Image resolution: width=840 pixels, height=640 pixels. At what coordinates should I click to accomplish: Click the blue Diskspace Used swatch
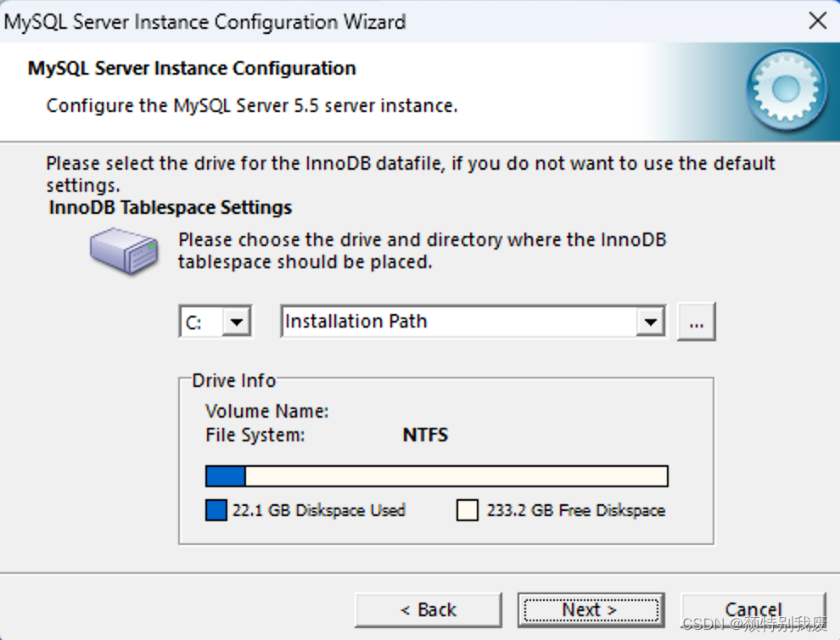click(x=216, y=510)
